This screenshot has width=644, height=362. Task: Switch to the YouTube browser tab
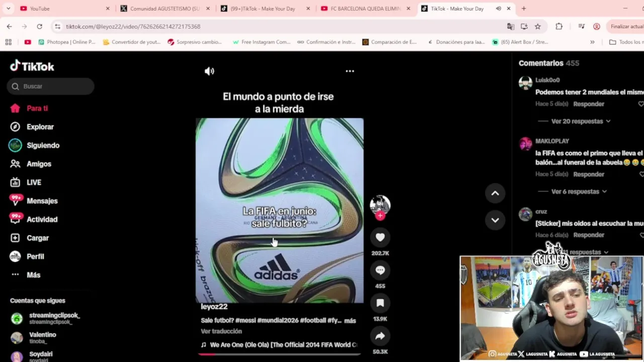click(64, 9)
